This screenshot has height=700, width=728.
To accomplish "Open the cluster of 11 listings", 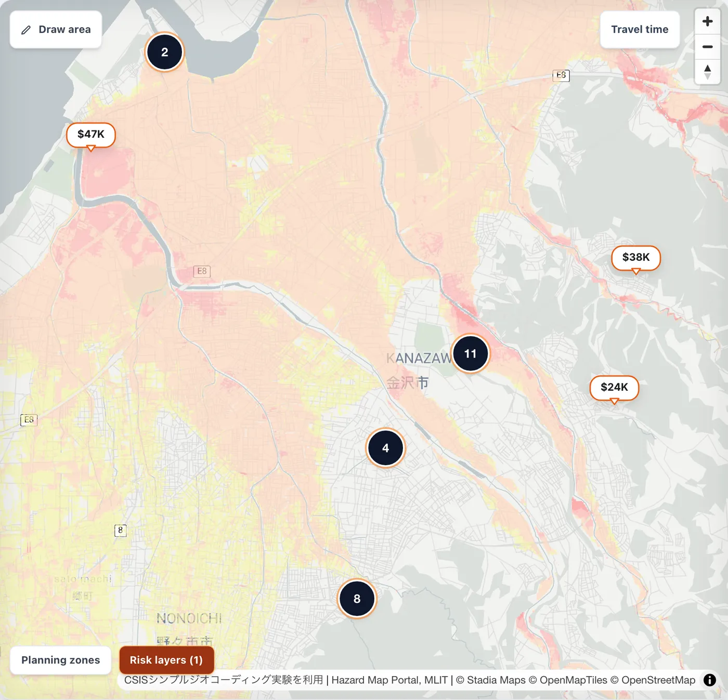I will tap(471, 353).
